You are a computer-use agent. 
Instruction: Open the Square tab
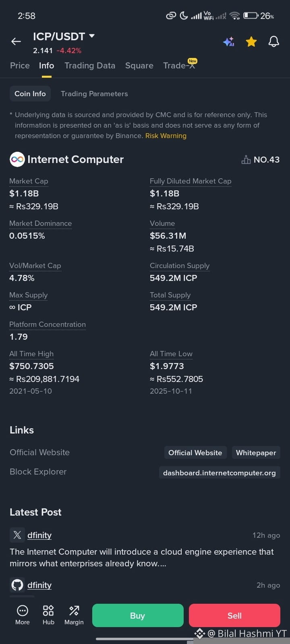coord(139,66)
